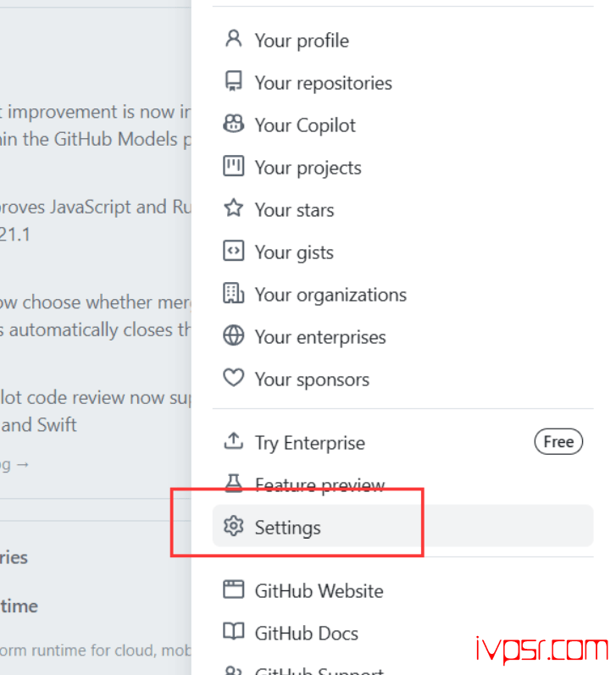This screenshot has width=616, height=675.
Task: Click the Copilot icon in the menu
Action: click(x=233, y=124)
